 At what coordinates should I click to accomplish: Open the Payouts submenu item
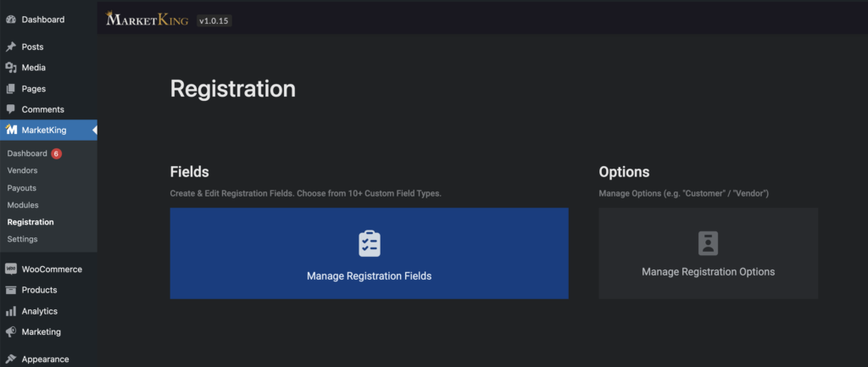[x=21, y=188]
